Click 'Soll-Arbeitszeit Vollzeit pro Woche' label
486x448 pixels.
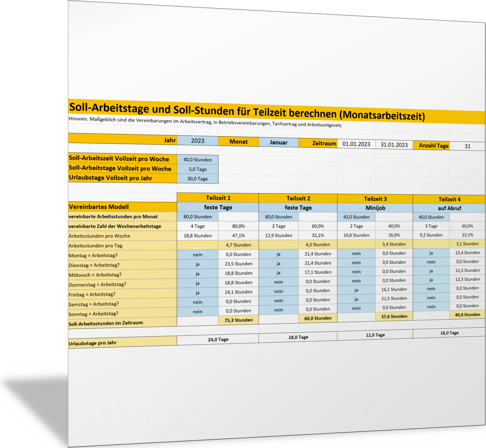point(122,158)
